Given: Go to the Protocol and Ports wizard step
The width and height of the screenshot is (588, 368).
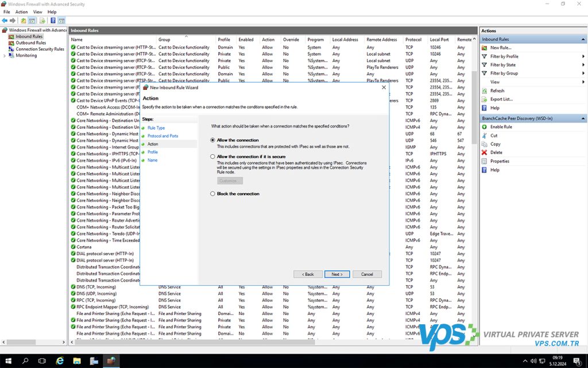Looking at the screenshot, I should 163,136.
